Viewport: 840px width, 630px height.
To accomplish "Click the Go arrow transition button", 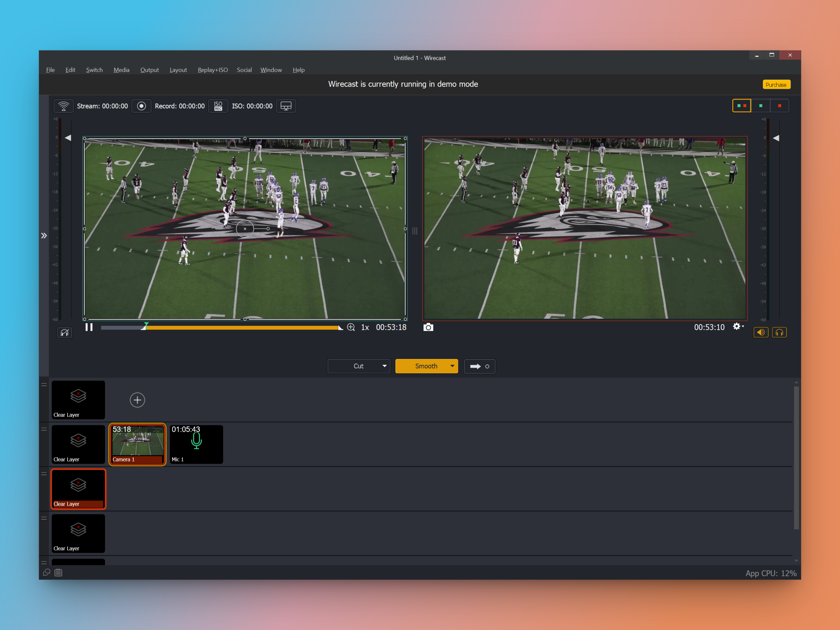I will pyautogui.click(x=480, y=366).
